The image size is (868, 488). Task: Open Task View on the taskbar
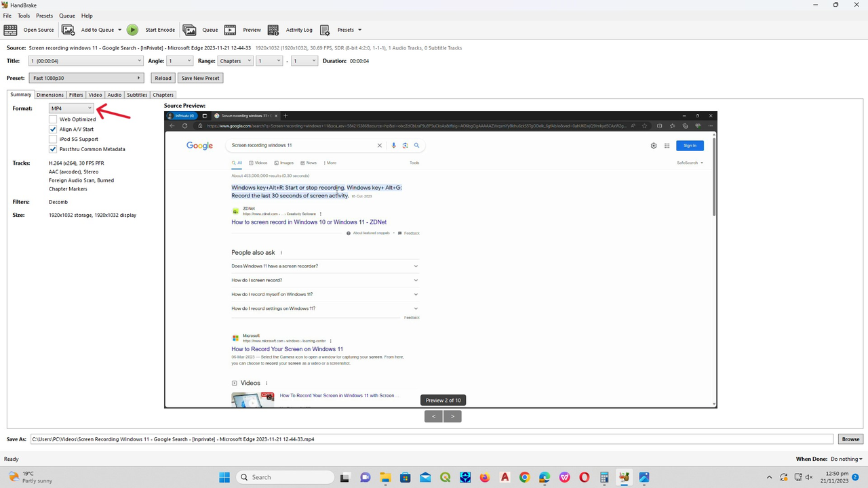coord(344,477)
